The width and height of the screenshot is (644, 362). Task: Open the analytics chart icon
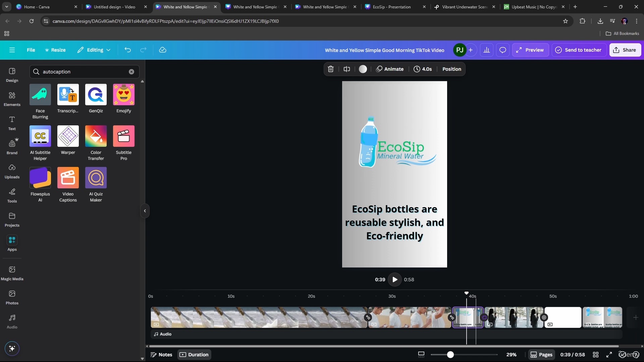click(487, 50)
